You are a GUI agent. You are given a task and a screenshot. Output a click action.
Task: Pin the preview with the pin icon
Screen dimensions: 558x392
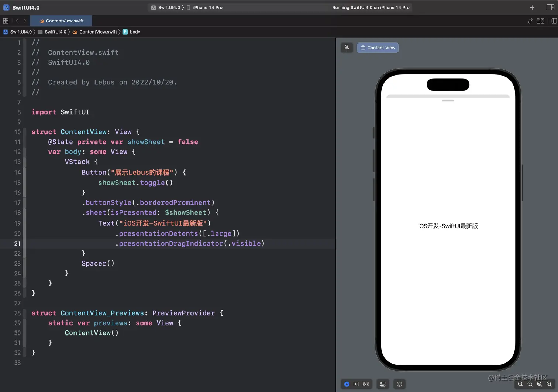347,48
